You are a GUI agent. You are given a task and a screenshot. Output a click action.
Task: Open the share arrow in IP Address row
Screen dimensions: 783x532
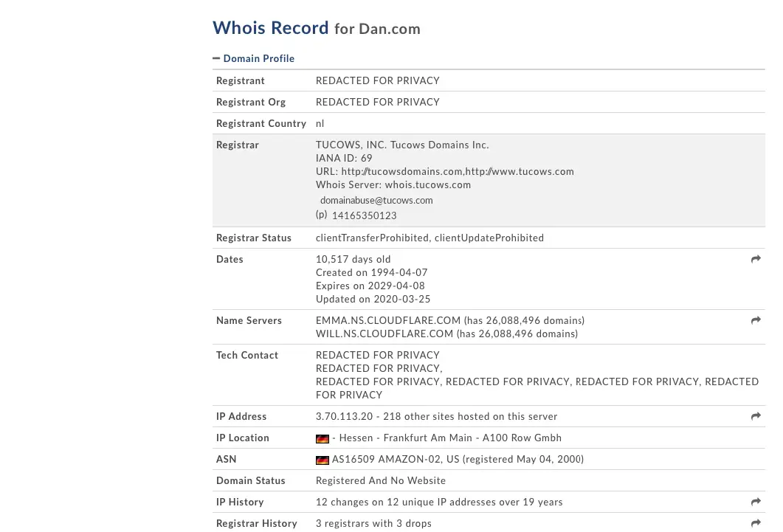(x=756, y=415)
